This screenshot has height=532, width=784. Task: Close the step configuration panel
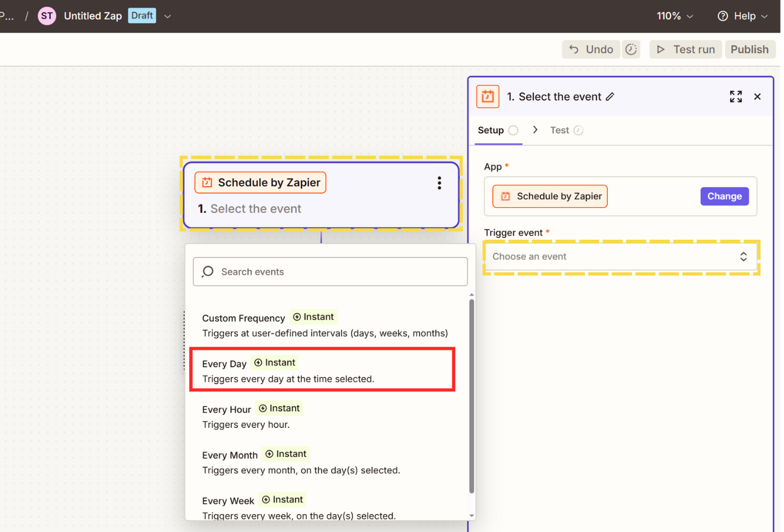757,97
